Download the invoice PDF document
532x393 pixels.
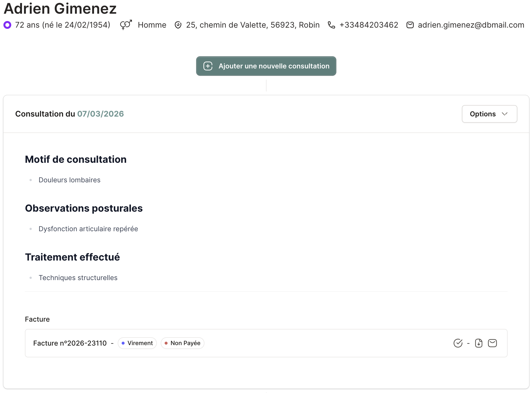point(479,343)
